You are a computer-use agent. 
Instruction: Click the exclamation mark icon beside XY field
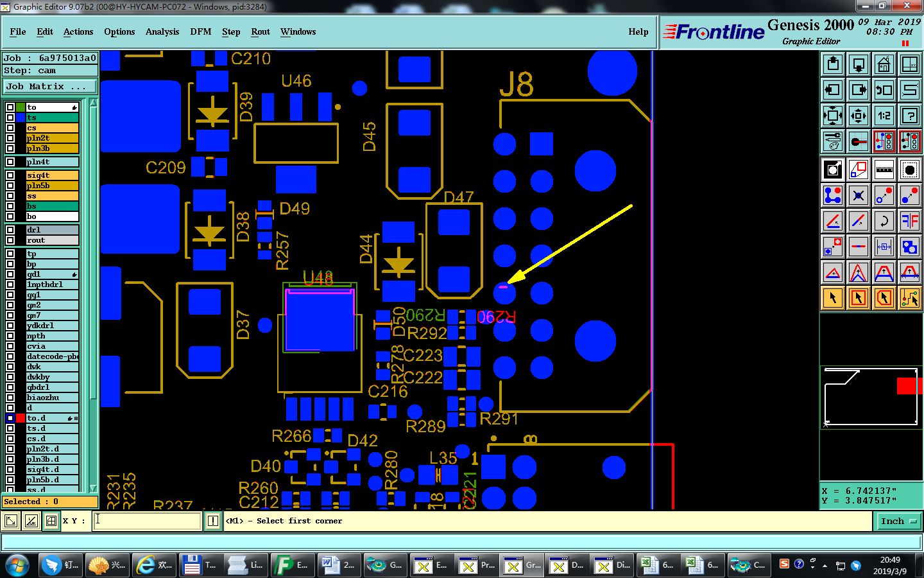(x=213, y=521)
